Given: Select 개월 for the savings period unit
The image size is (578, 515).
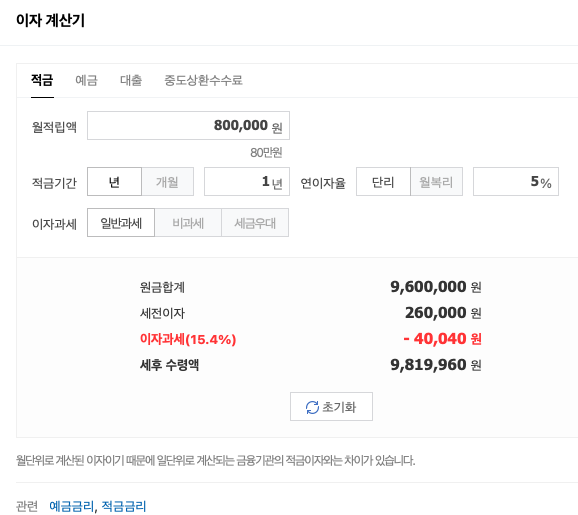Looking at the screenshot, I should (167, 182).
